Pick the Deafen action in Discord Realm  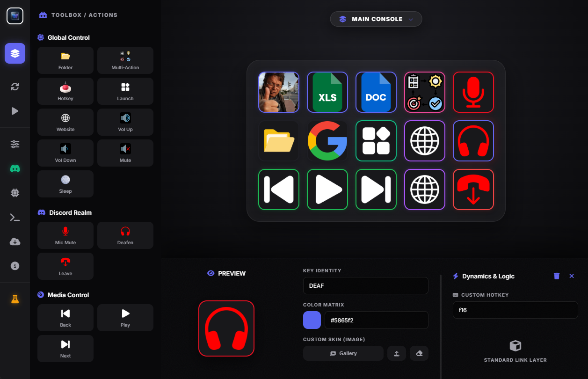pos(125,235)
